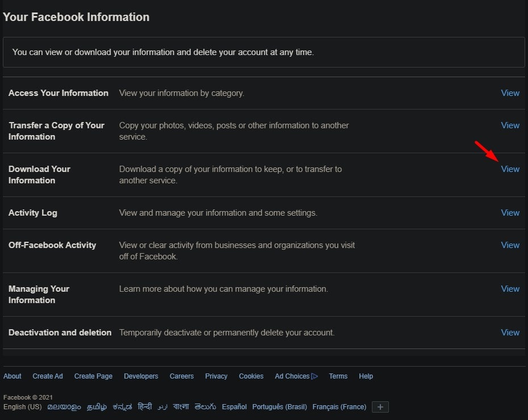Open the Cookies footer link
The width and height of the screenshot is (528, 420).
pos(251,376)
